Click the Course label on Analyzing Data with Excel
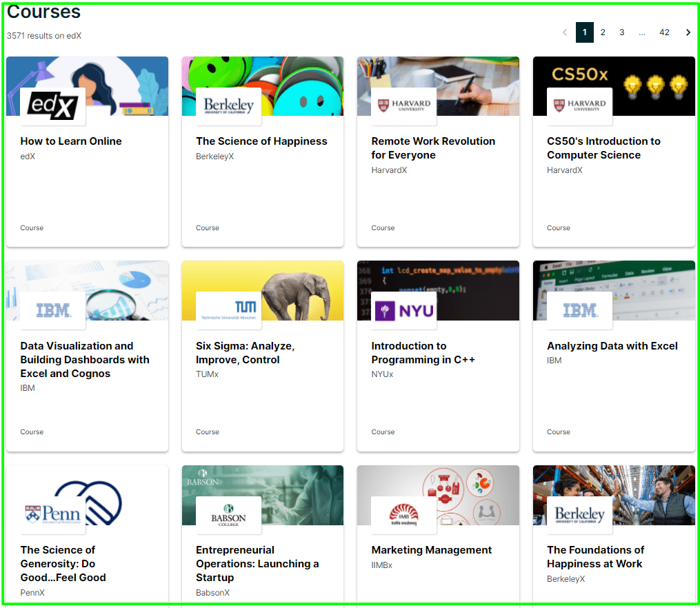Screen dimensions: 700x608 559,432
